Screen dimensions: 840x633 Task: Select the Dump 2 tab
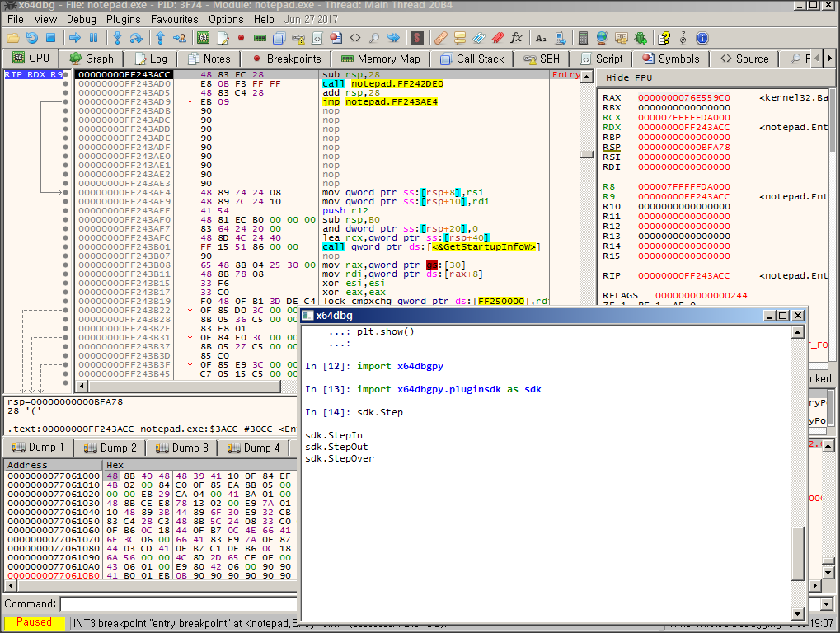click(x=110, y=448)
